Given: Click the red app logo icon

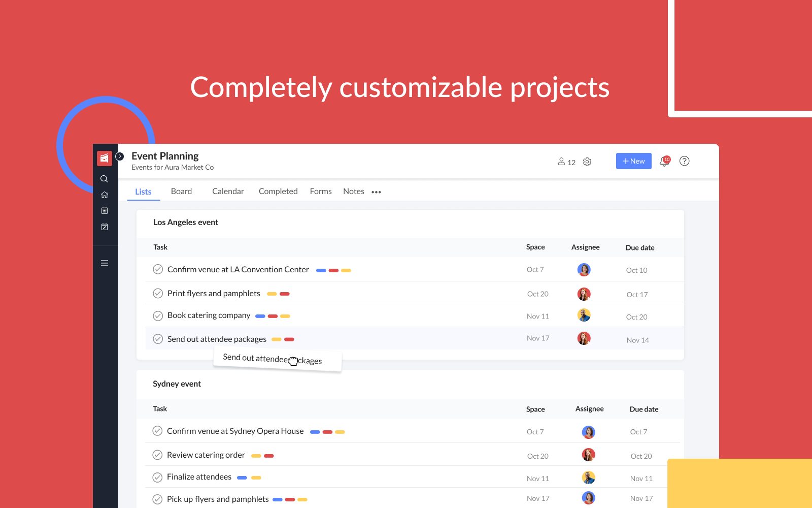Looking at the screenshot, I should pyautogui.click(x=105, y=158).
